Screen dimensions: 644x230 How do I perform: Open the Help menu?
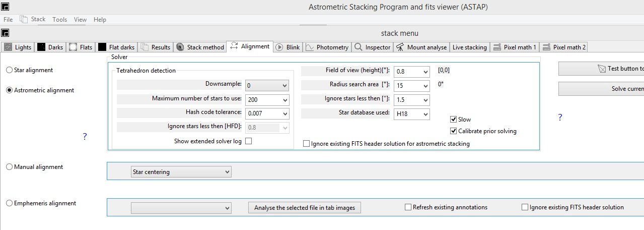click(x=100, y=19)
